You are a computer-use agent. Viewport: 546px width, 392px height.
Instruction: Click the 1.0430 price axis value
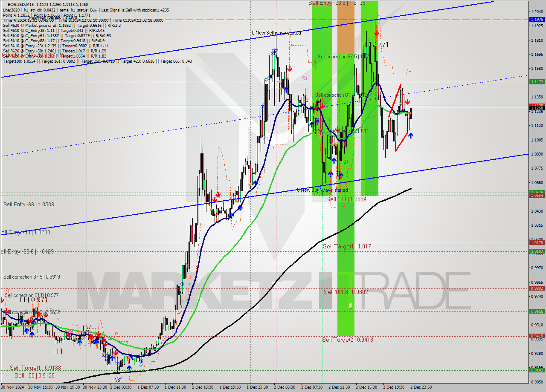click(537, 211)
